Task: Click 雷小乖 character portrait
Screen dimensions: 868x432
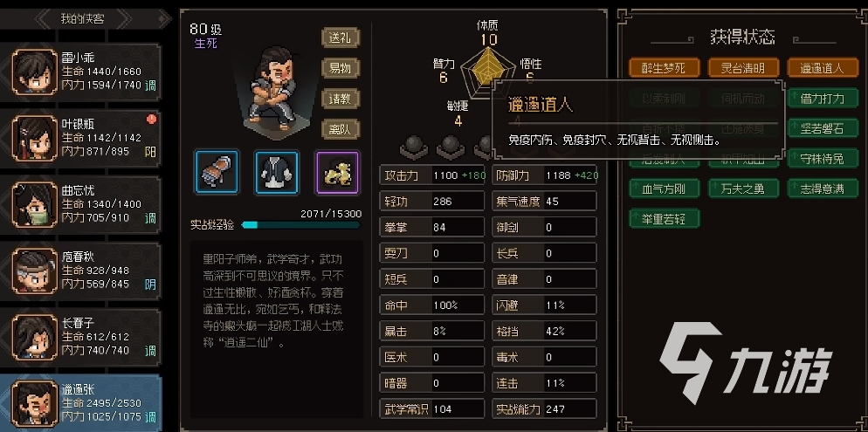Action: click(x=36, y=72)
